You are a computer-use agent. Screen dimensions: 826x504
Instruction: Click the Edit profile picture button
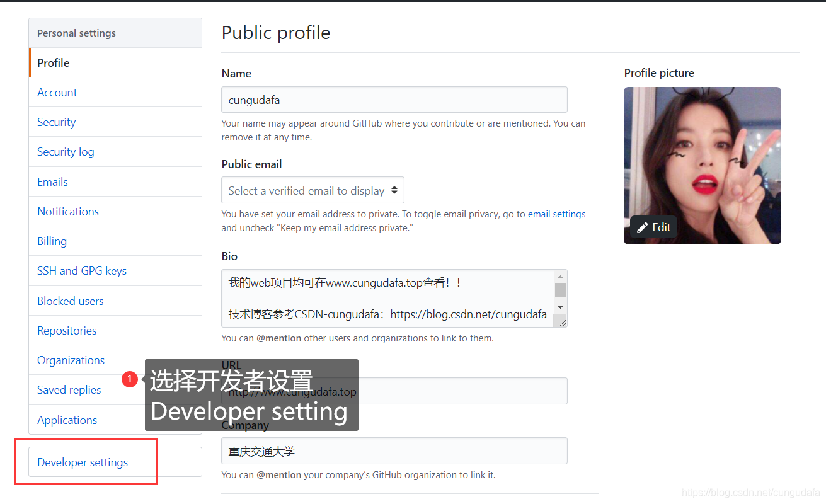click(x=653, y=227)
